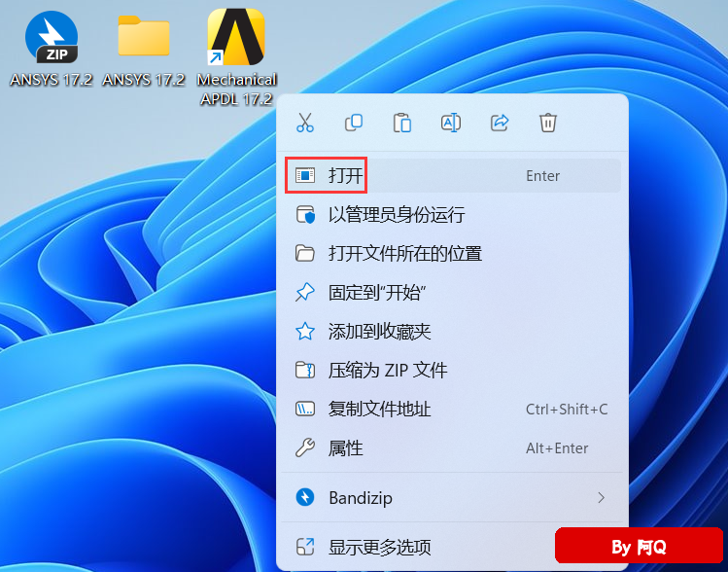
Task: Click the Enter shortcut label
Action: click(x=542, y=176)
